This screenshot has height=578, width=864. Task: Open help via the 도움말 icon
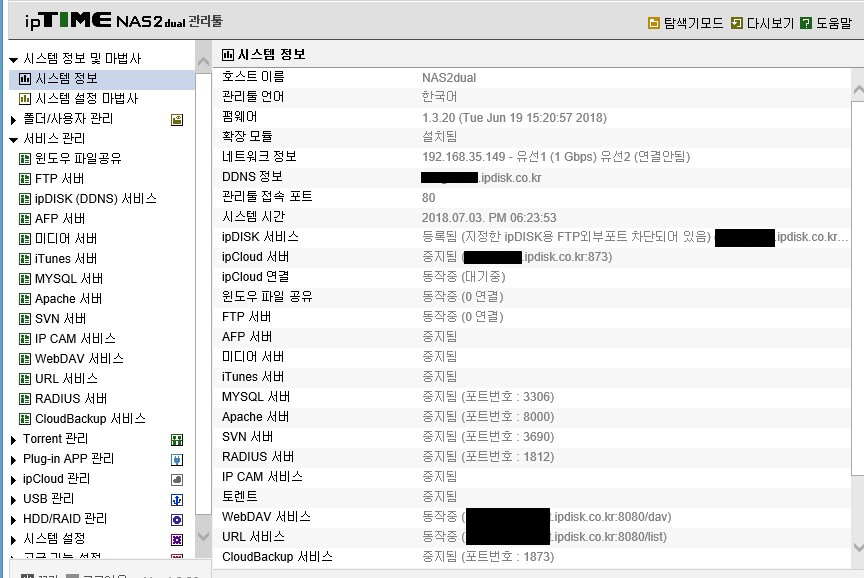tap(806, 23)
